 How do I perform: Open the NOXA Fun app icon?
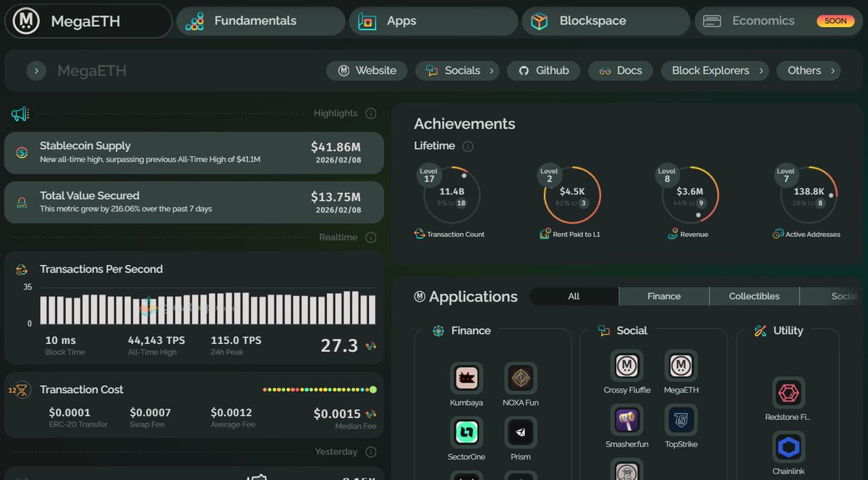point(521,379)
